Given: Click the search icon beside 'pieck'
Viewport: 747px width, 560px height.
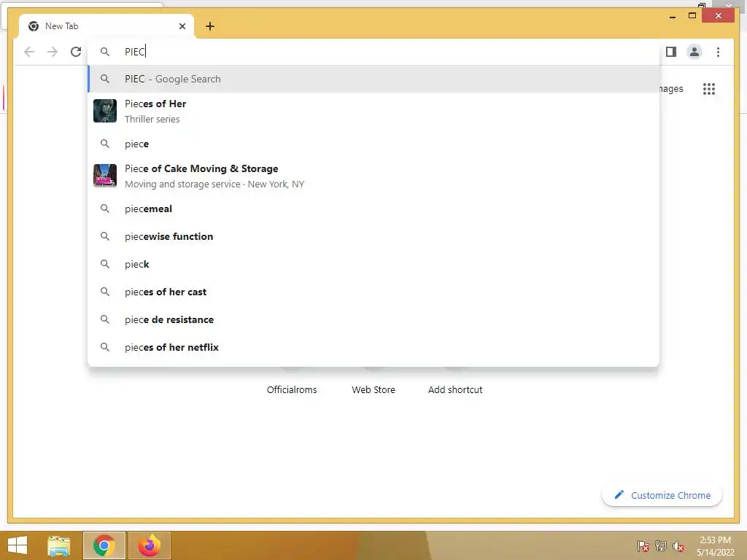Looking at the screenshot, I should click(x=105, y=264).
